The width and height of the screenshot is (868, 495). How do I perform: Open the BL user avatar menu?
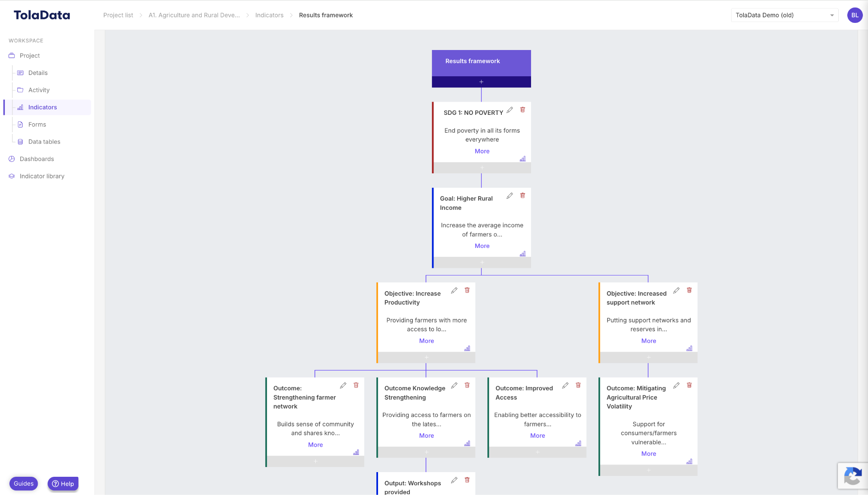[x=855, y=15]
